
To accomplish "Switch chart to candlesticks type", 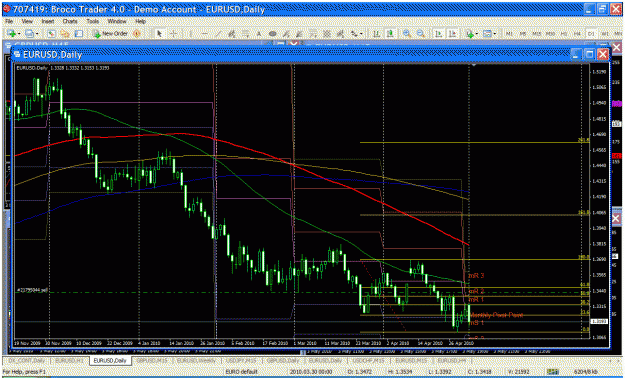I will click(390, 34).
